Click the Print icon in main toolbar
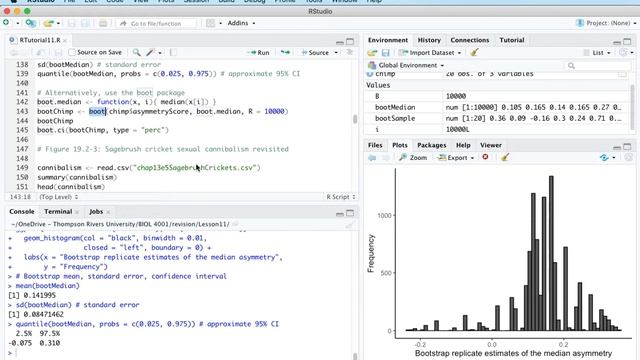Viewport: 640px width, 360px height. 103,23
